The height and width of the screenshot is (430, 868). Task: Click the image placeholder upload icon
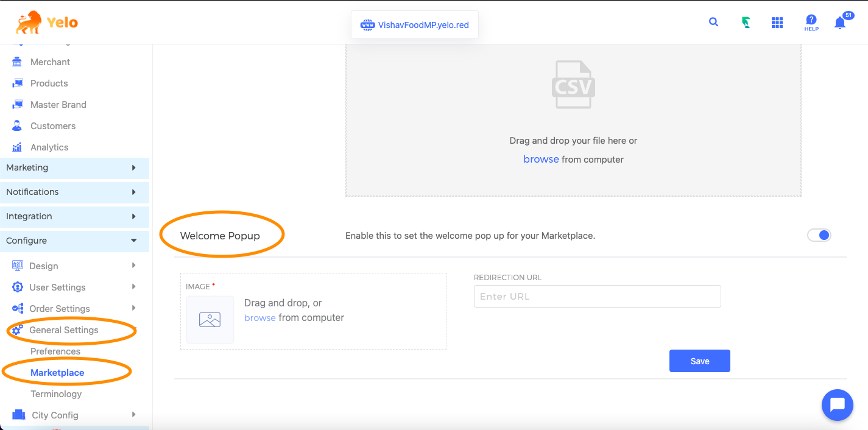(210, 320)
